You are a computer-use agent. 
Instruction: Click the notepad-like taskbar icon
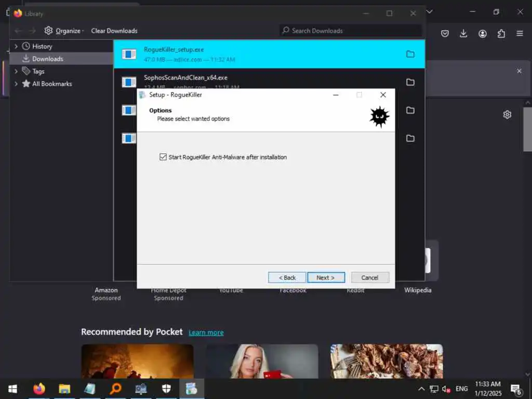tap(90, 389)
